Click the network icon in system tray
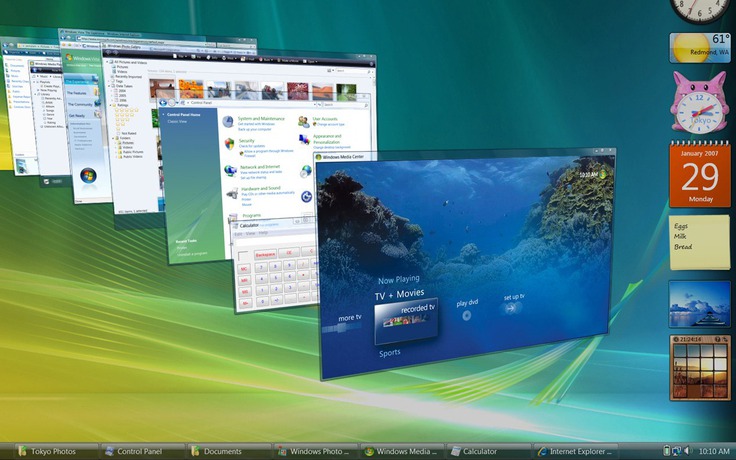 [x=677, y=451]
